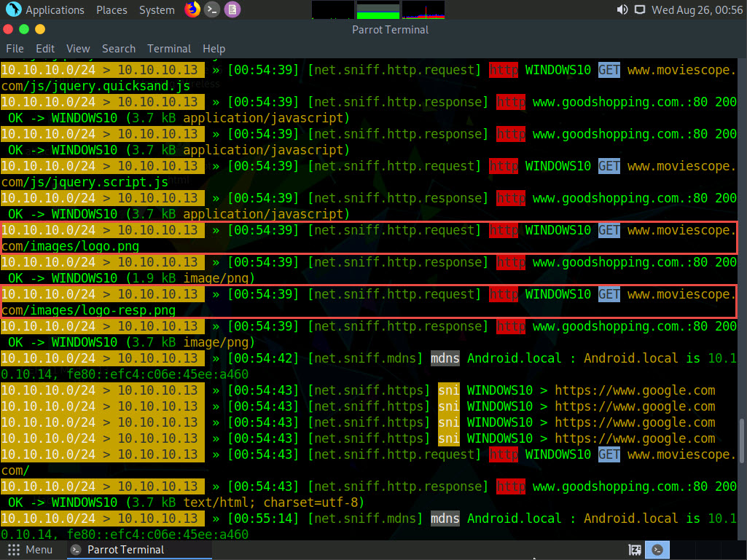The width and height of the screenshot is (747, 560).
Task: Click the (3.7 kB image/png) text
Action: click(190, 342)
